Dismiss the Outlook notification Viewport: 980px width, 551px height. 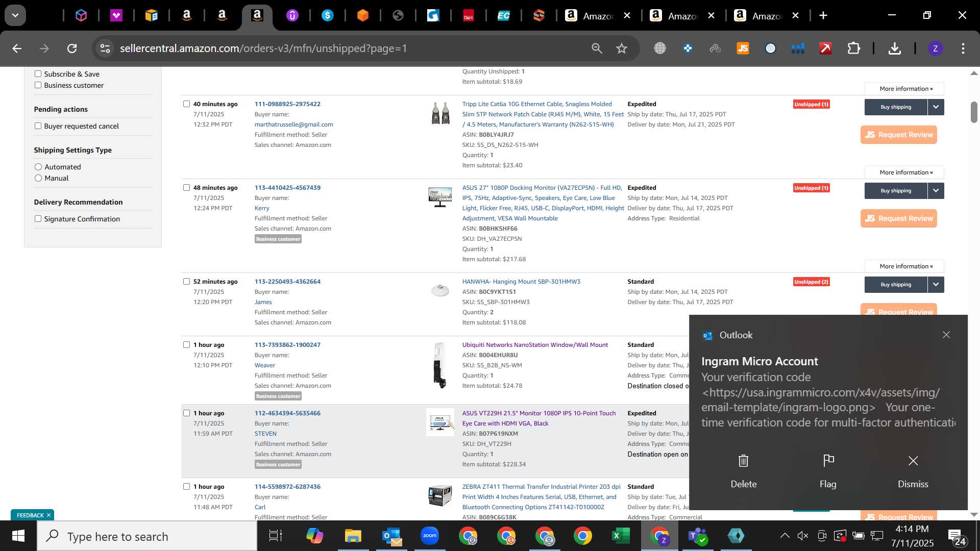point(913,471)
